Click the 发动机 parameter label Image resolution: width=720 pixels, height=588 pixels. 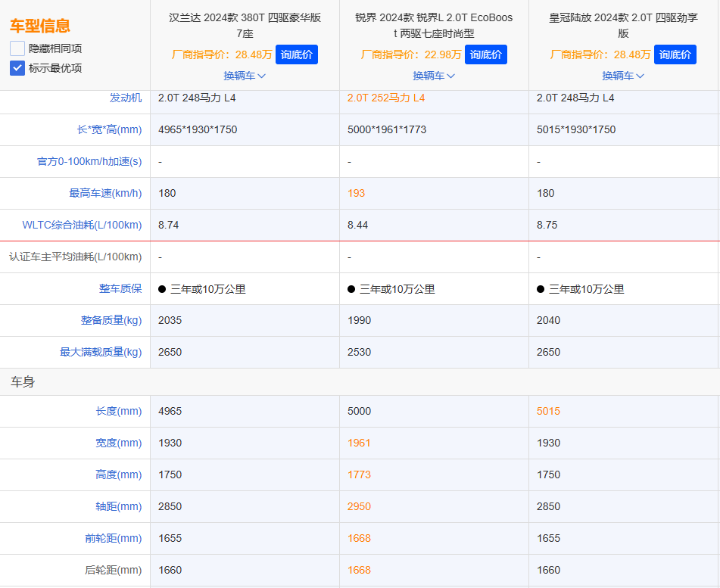[126, 98]
